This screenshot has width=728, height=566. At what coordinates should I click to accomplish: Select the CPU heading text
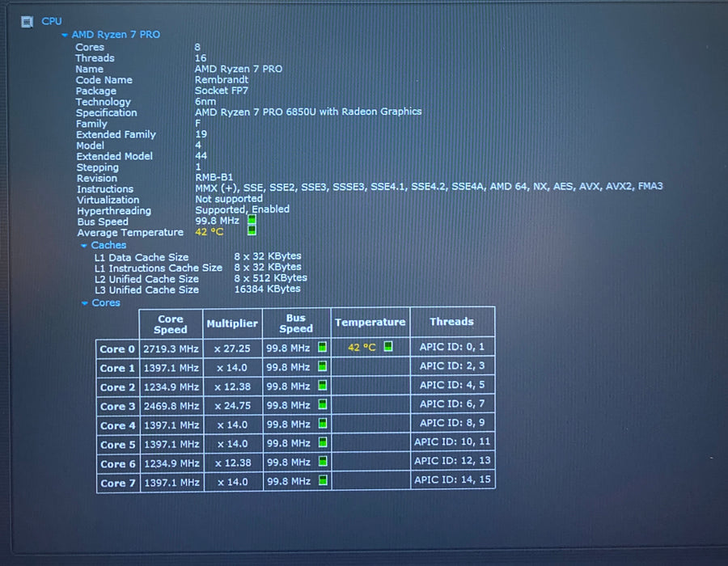[x=52, y=21]
